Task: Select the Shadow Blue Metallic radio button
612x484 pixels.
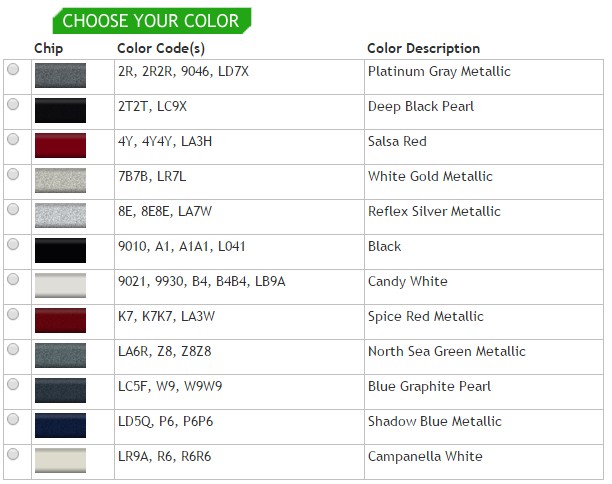Action: [x=13, y=420]
